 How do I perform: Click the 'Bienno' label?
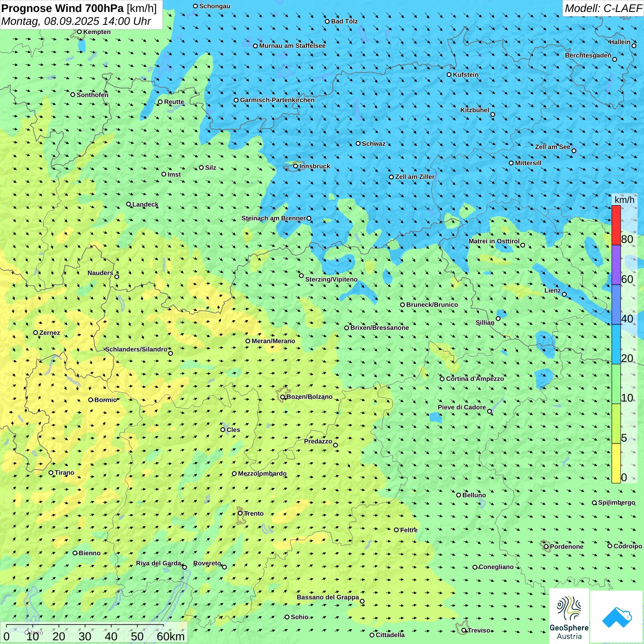coord(89,553)
